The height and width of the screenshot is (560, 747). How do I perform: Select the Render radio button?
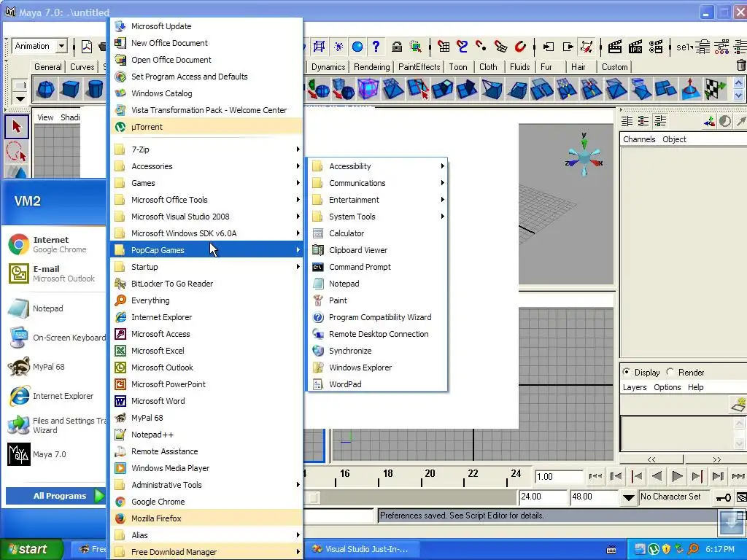670,372
